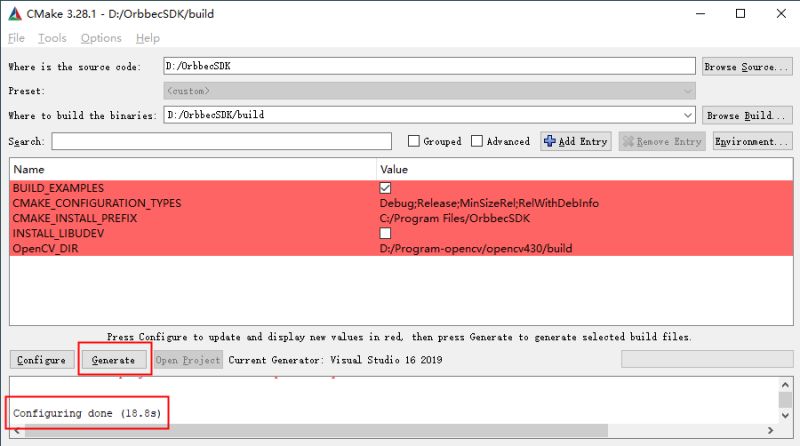The height and width of the screenshot is (446, 800).
Task: Open the Environment dialog button
Action: pos(752,141)
